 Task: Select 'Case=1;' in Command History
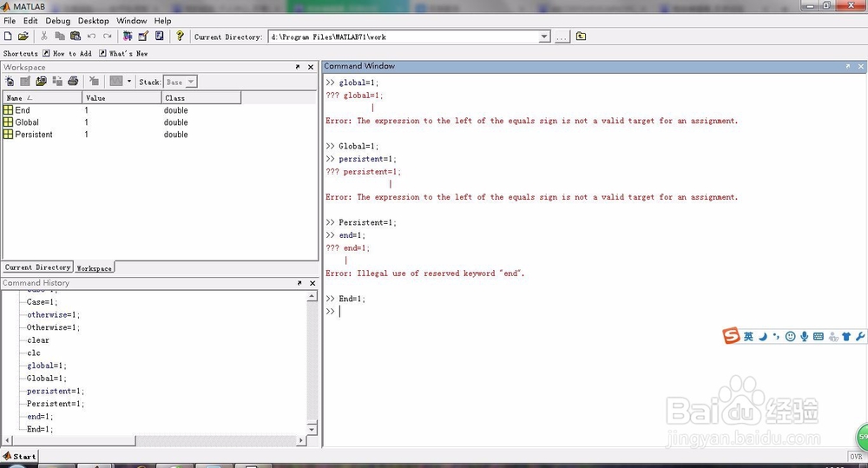(x=42, y=302)
